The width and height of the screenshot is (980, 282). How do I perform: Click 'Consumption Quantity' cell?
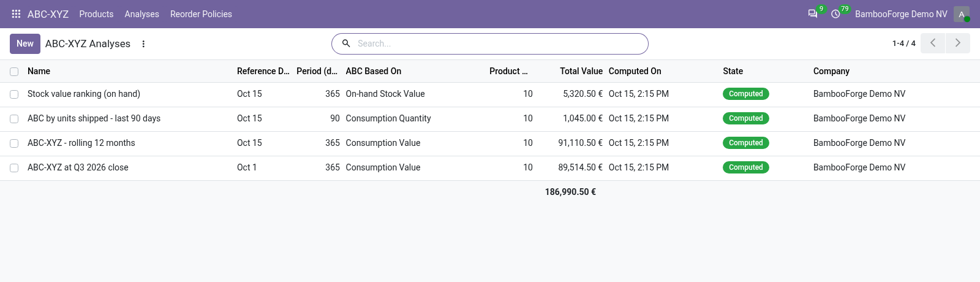pos(388,118)
